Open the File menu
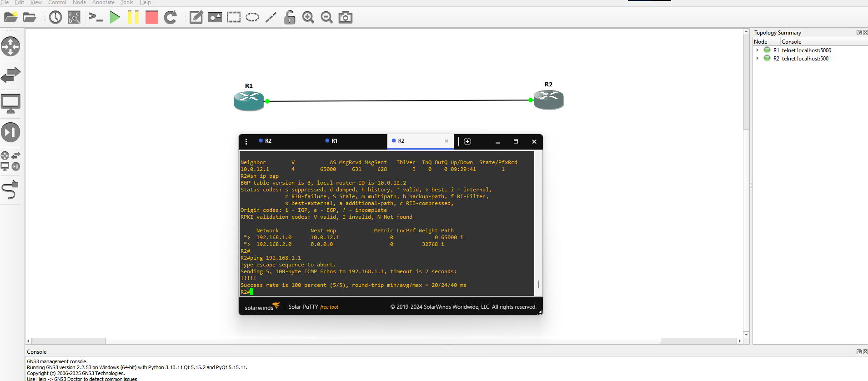 point(5,2)
